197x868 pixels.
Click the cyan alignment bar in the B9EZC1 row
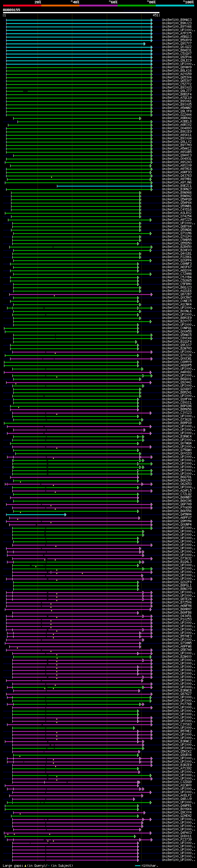pyautogui.click(x=105, y=186)
